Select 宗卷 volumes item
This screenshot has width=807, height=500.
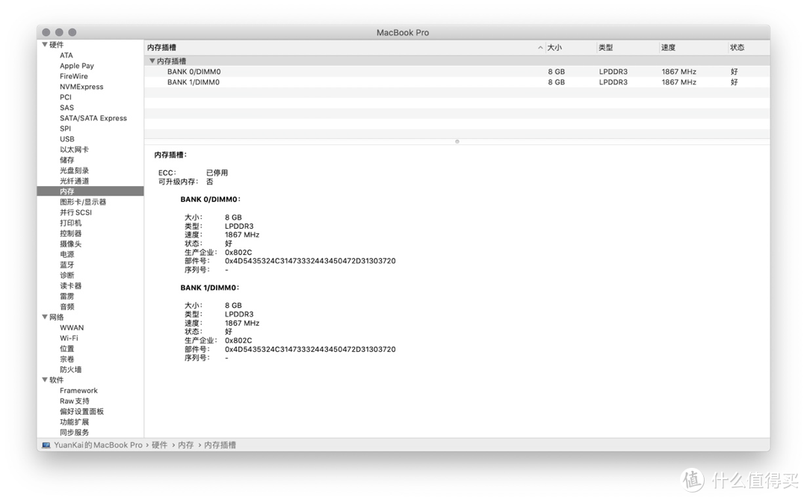[67, 359]
